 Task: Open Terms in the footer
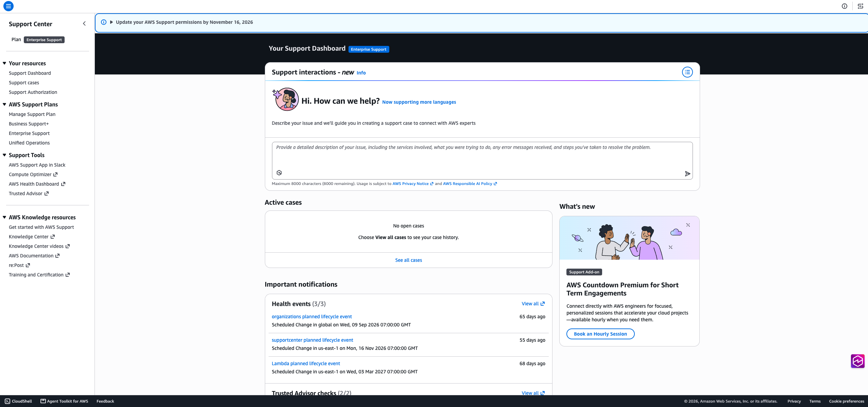tap(815, 401)
